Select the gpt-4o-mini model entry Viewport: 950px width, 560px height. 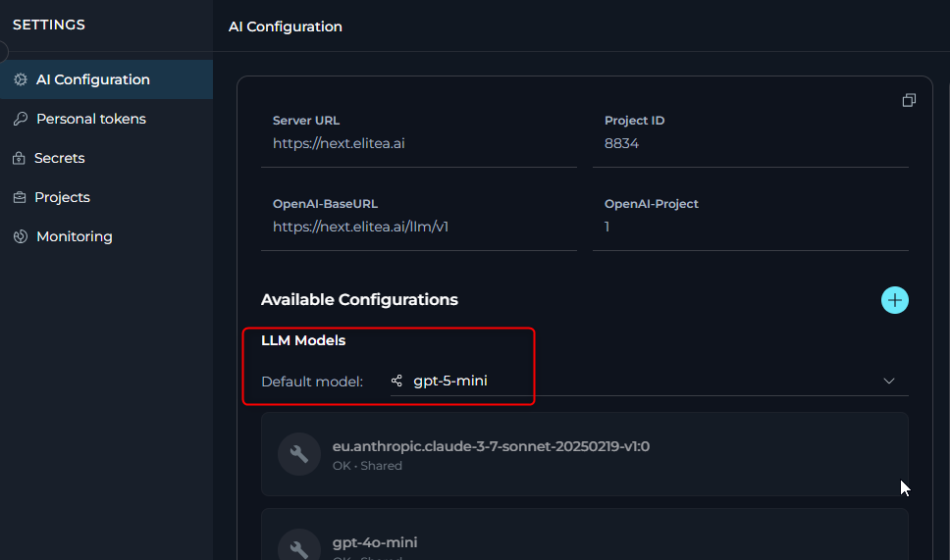[x=375, y=542]
